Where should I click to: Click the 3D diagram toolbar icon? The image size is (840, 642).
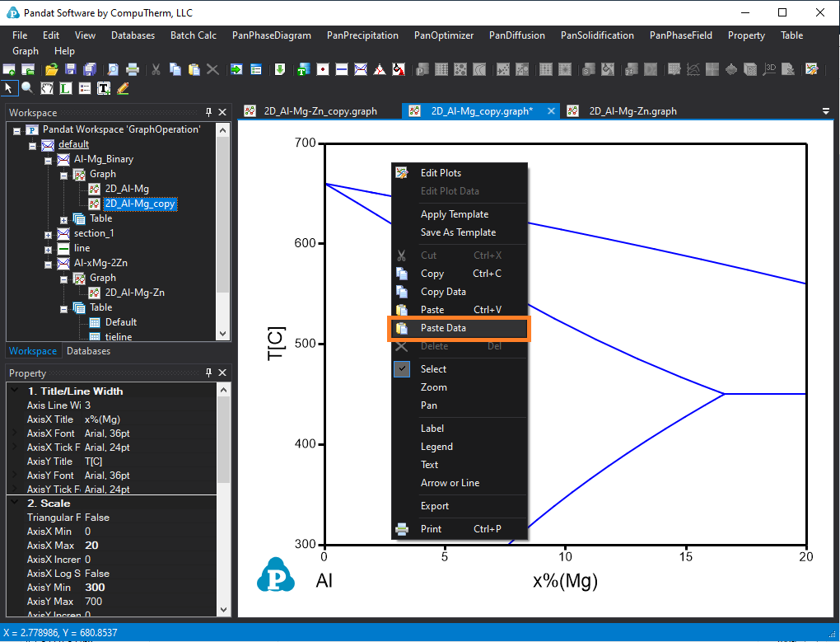coord(772,70)
